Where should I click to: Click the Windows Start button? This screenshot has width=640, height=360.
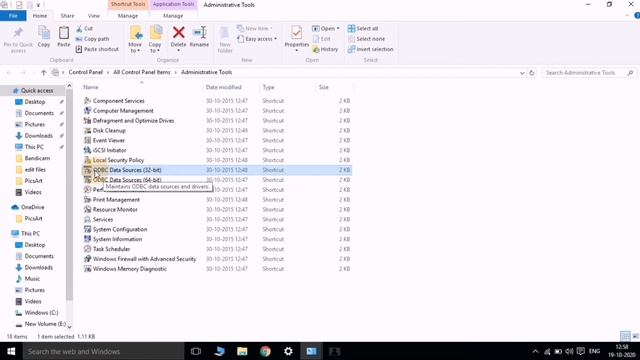[11, 351]
